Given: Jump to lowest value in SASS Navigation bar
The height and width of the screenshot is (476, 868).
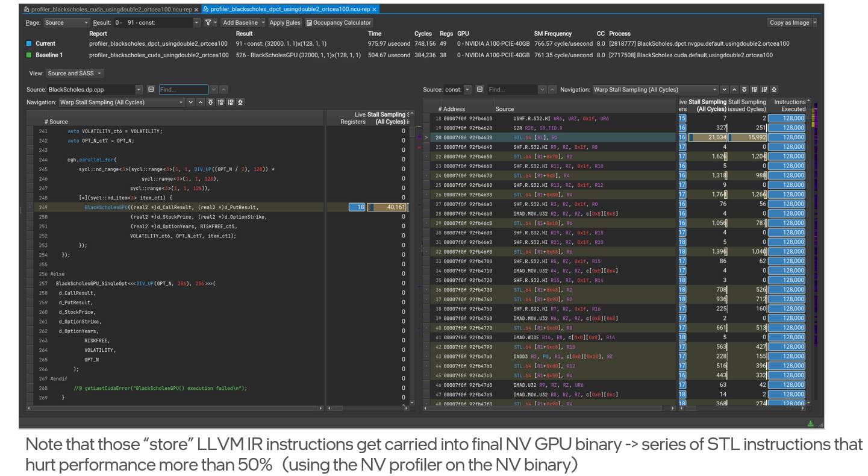Looking at the screenshot, I should click(774, 89).
